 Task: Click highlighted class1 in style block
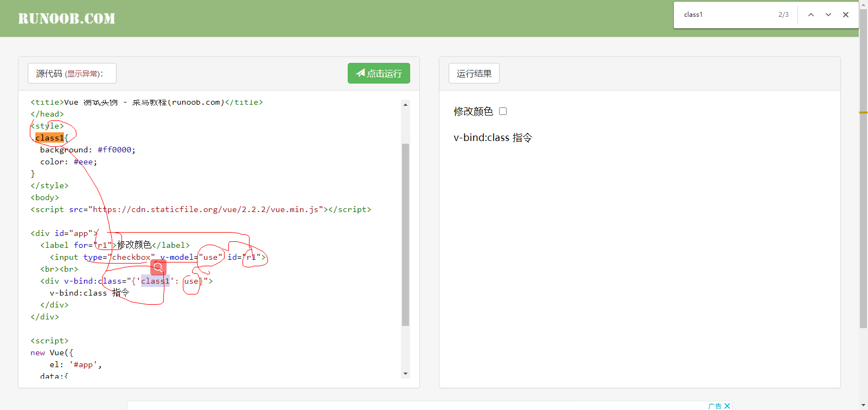pyautogui.click(x=49, y=138)
